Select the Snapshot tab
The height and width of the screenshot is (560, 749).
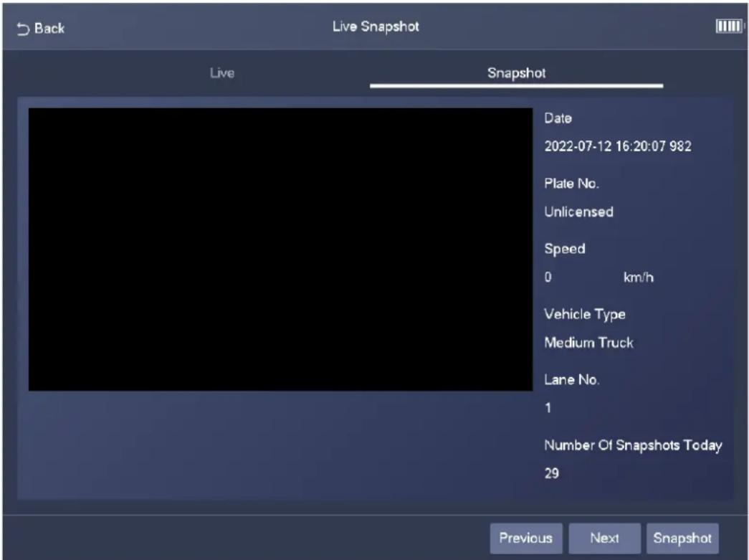click(x=516, y=73)
